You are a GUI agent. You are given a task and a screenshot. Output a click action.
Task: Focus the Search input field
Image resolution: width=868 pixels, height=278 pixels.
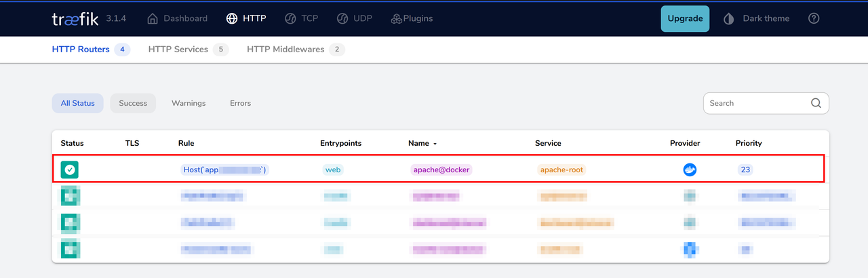756,103
